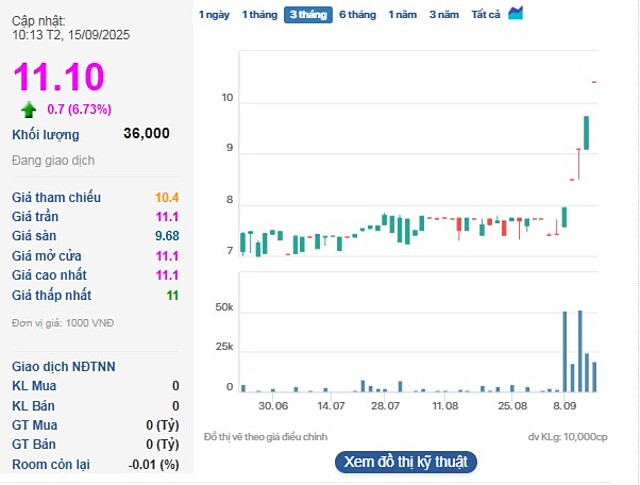This screenshot has width=640, height=485.
Task: Click the Giá tham chiếu label
Action: [x=56, y=198]
